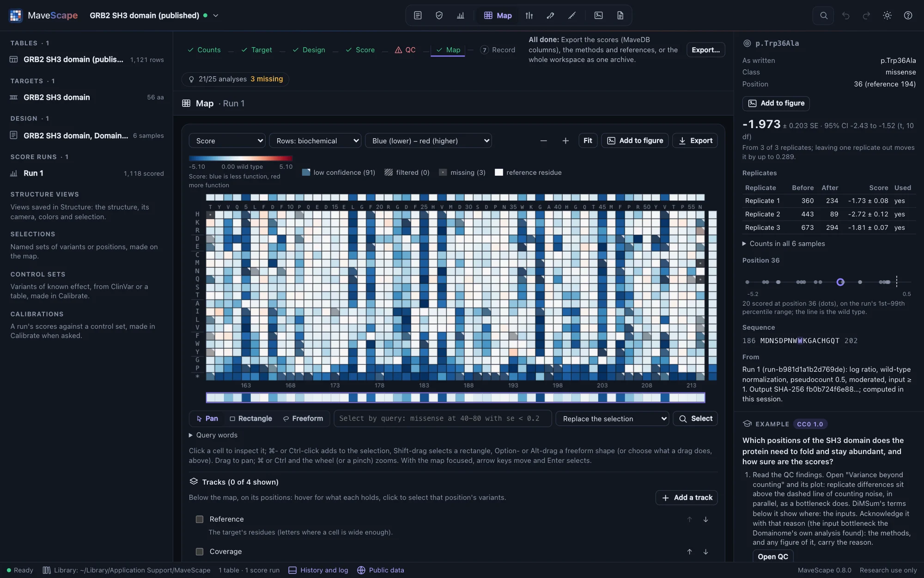This screenshot has width=924, height=578.
Task: Go to the Design workflow step
Action: click(x=309, y=50)
